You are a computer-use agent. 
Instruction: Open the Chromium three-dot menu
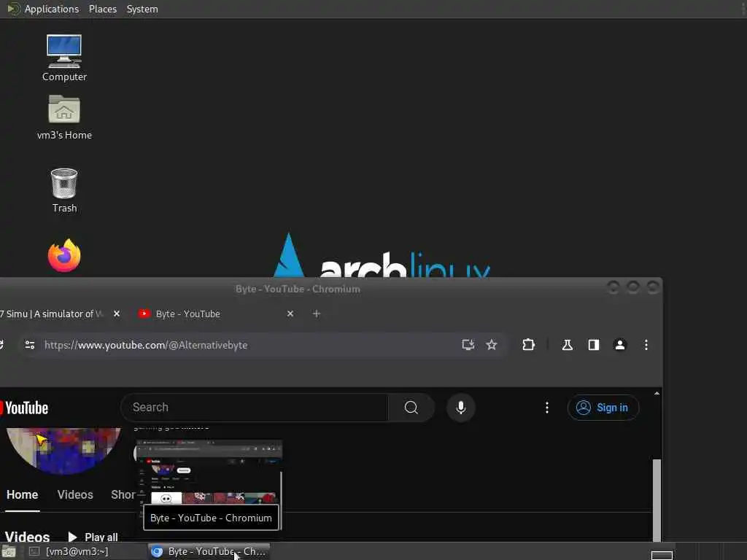(x=646, y=345)
